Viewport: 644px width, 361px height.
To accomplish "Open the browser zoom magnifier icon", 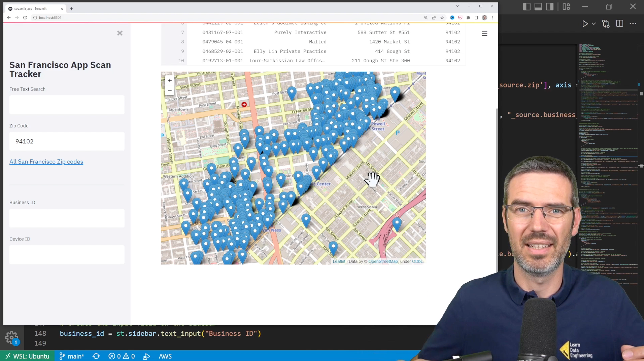I will pyautogui.click(x=426, y=17).
